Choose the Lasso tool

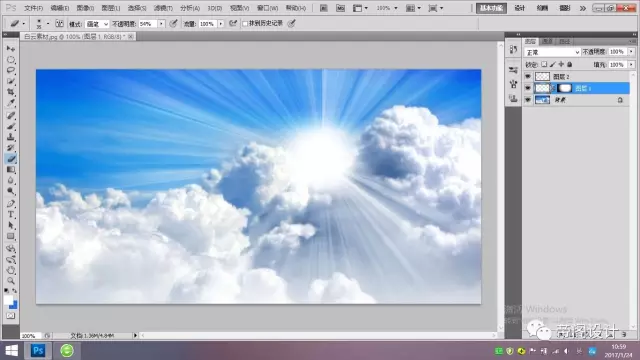click(x=11, y=70)
